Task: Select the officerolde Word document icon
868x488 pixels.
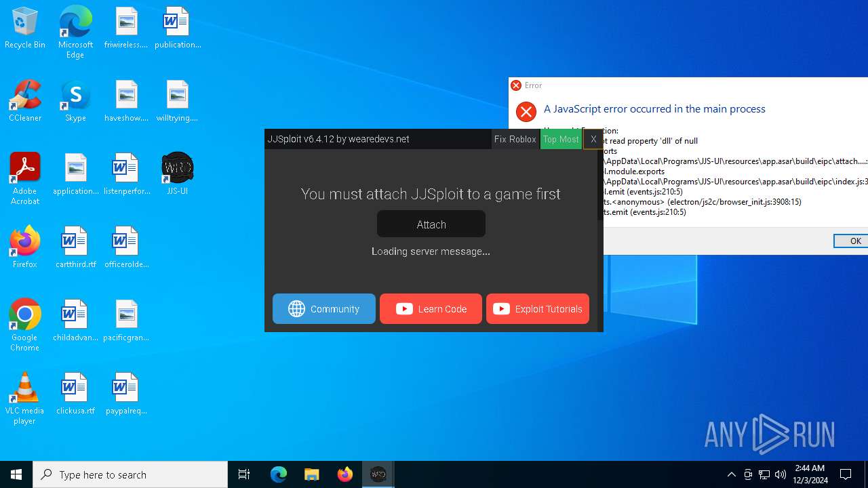Action: tap(126, 248)
